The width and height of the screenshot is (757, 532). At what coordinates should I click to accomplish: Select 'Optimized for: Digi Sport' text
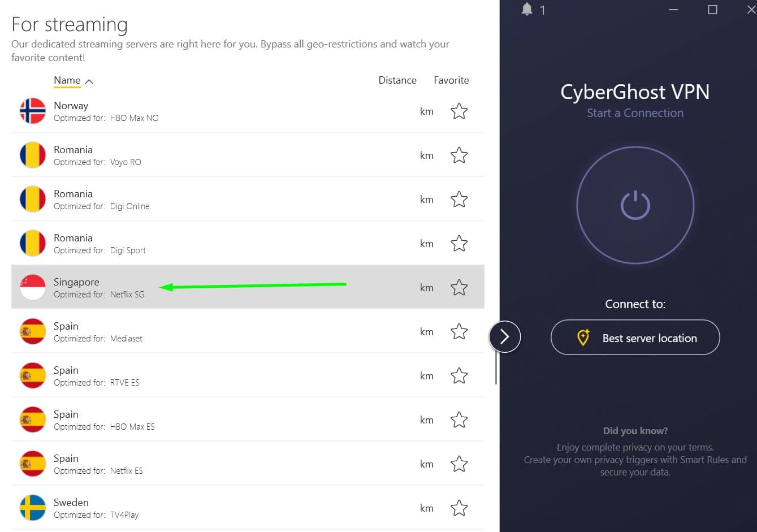point(100,250)
